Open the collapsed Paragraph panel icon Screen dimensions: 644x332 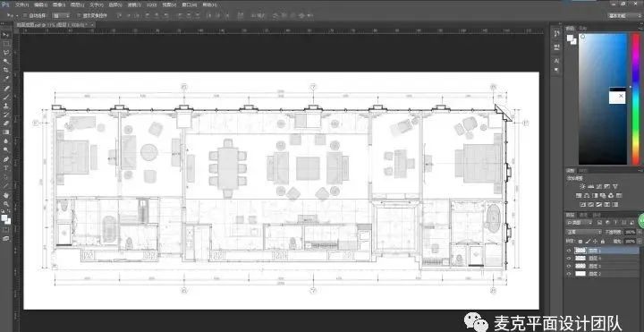(x=556, y=70)
